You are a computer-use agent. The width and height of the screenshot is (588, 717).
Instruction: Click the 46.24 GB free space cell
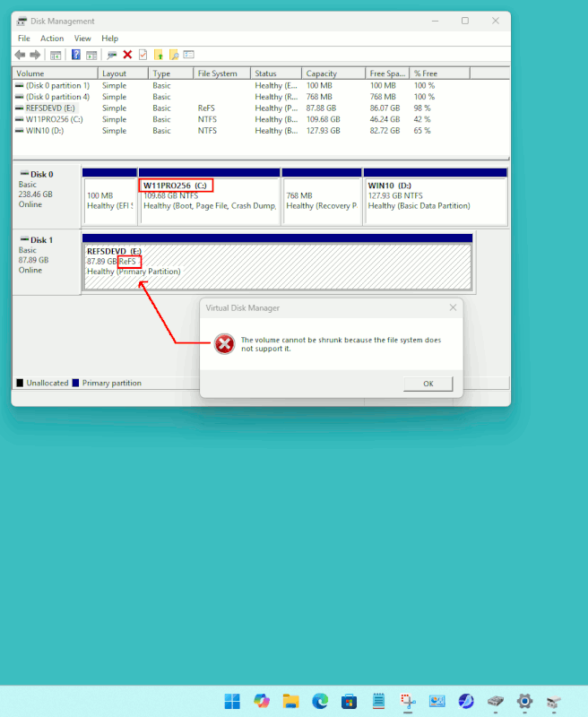[385, 119]
